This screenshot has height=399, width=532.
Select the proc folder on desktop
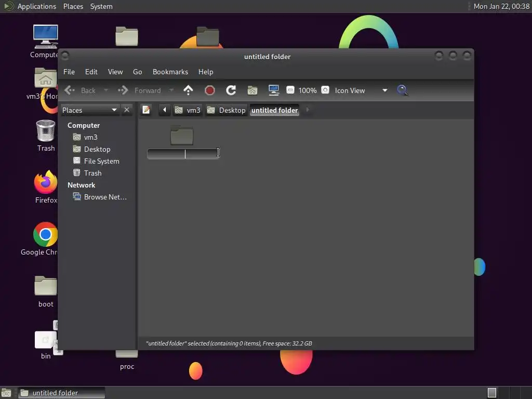127,360
